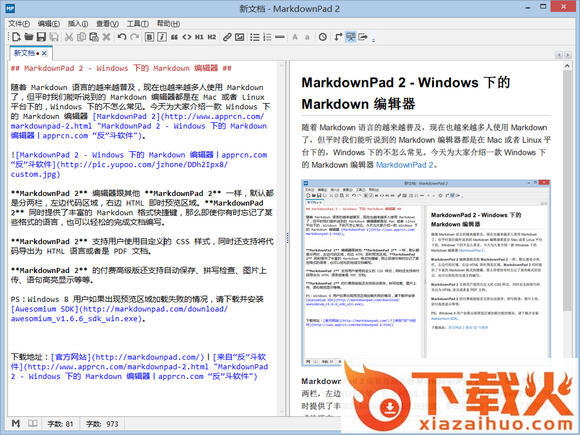Insert a blockquote using quote icon
The width and height of the screenshot is (580, 435).
(174, 37)
